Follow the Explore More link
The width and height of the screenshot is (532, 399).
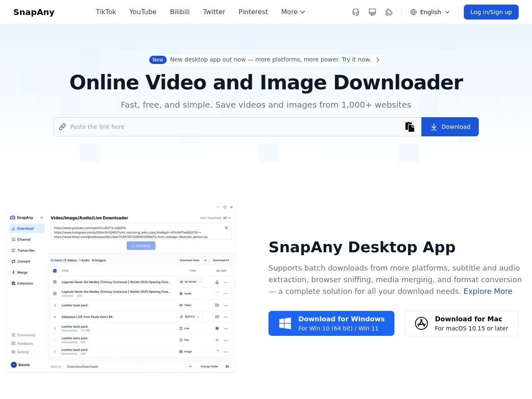488,291
